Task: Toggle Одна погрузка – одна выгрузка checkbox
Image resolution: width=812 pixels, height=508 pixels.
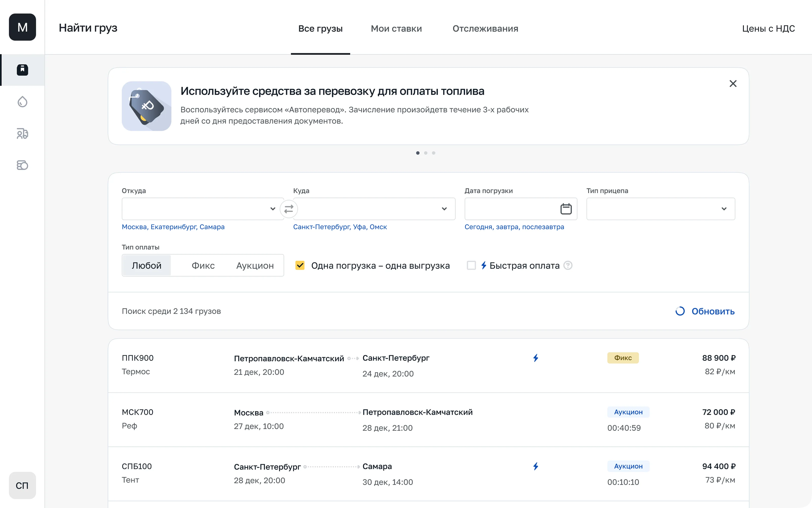Action: [300, 265]
